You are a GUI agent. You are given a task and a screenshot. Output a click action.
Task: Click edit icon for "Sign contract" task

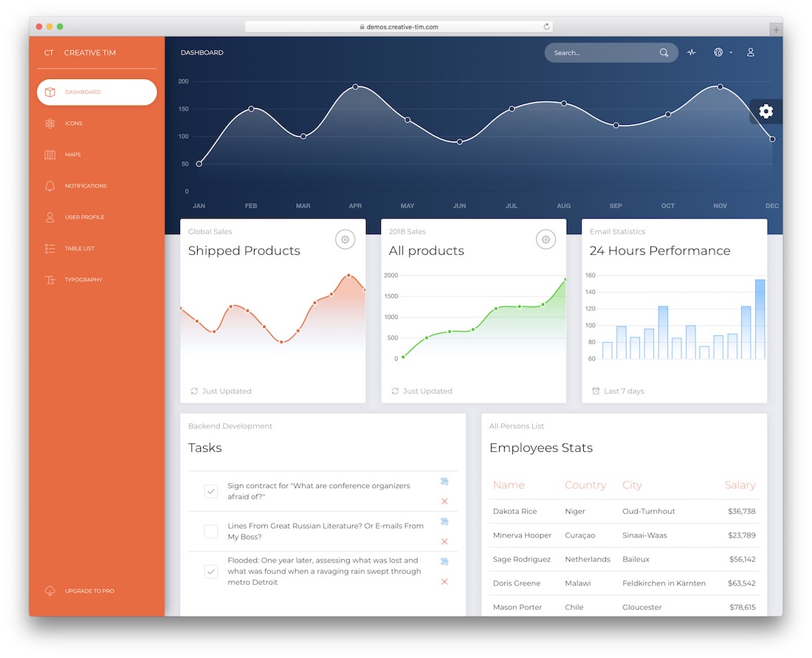coord(444,481)
